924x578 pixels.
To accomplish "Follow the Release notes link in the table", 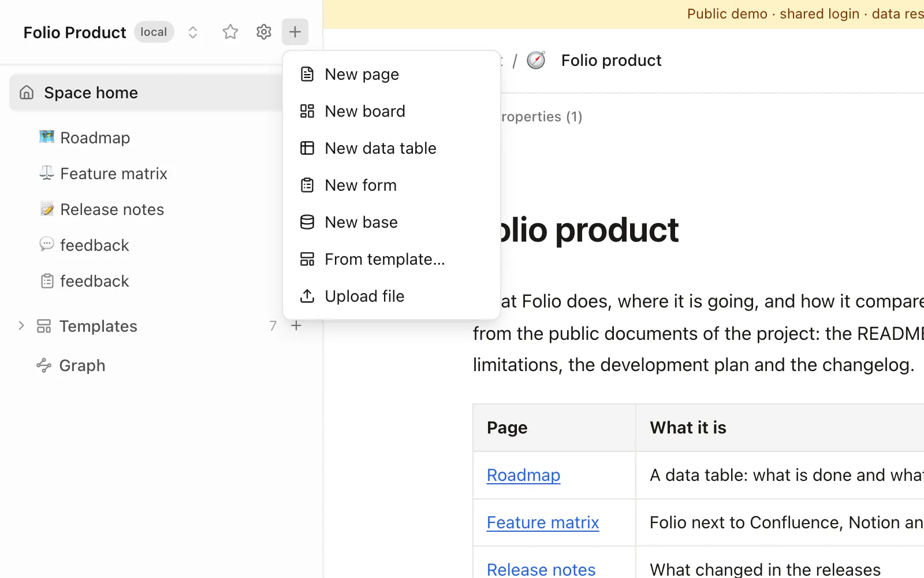I will [x=541, y=569].
